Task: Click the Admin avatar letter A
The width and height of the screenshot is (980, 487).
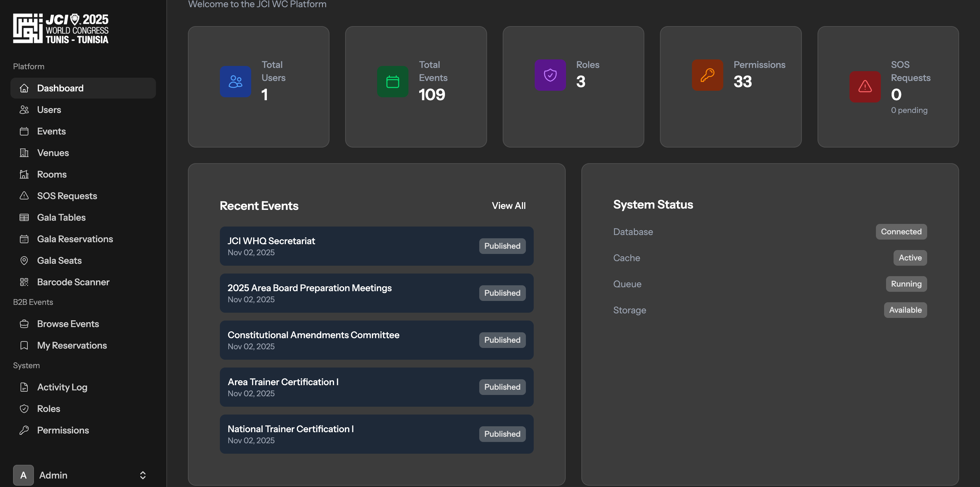Action: [23, 475]
